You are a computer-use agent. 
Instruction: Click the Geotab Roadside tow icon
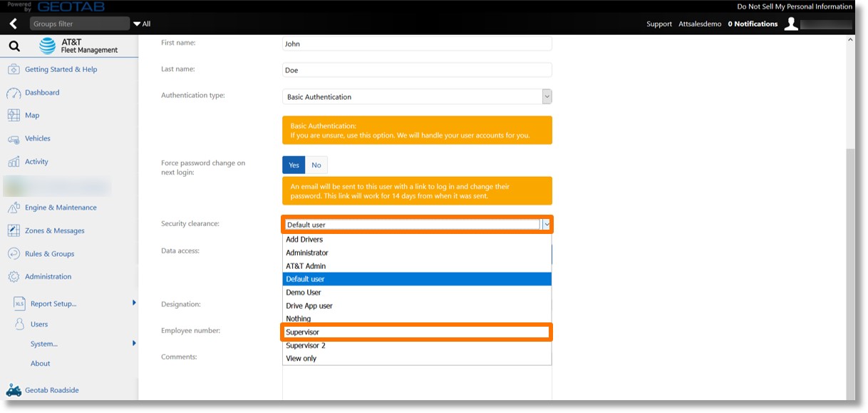click(14, 390)
